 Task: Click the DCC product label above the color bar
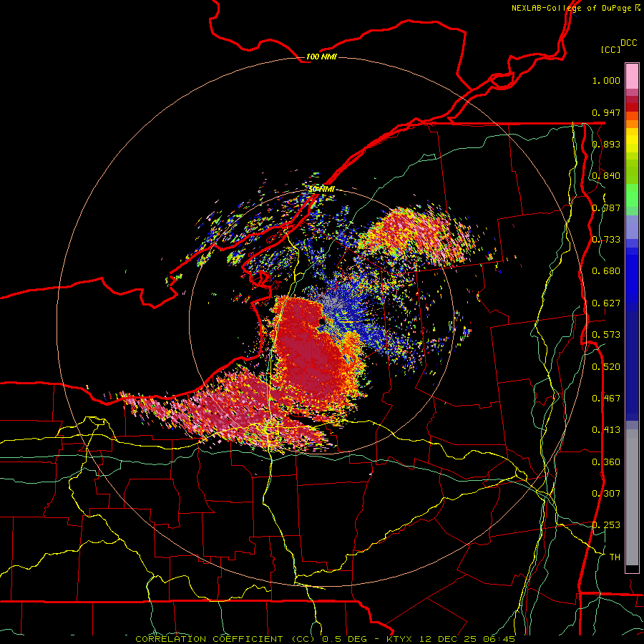click(629, 43)
